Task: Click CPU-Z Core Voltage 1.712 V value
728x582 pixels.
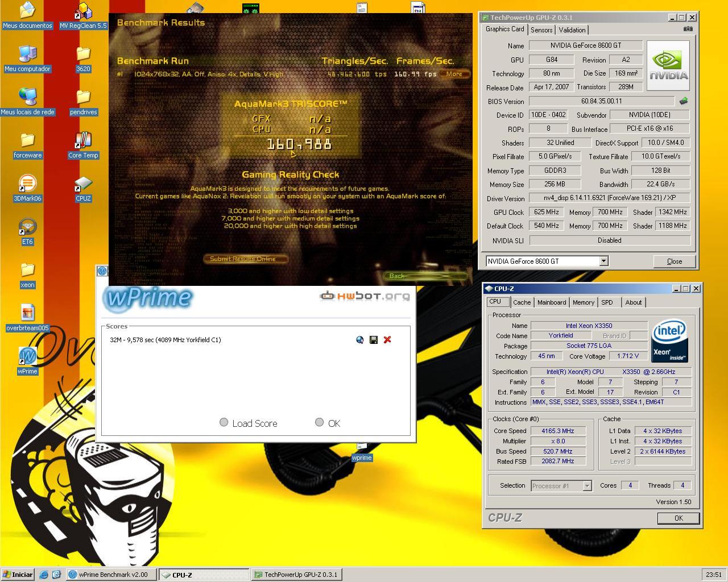Action: coord(628,356)
